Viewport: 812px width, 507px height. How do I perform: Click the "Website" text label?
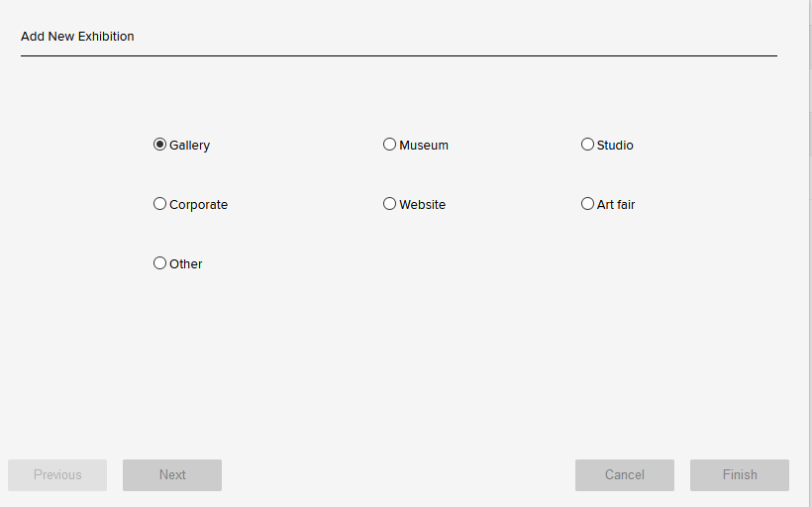tap(423, 205)
